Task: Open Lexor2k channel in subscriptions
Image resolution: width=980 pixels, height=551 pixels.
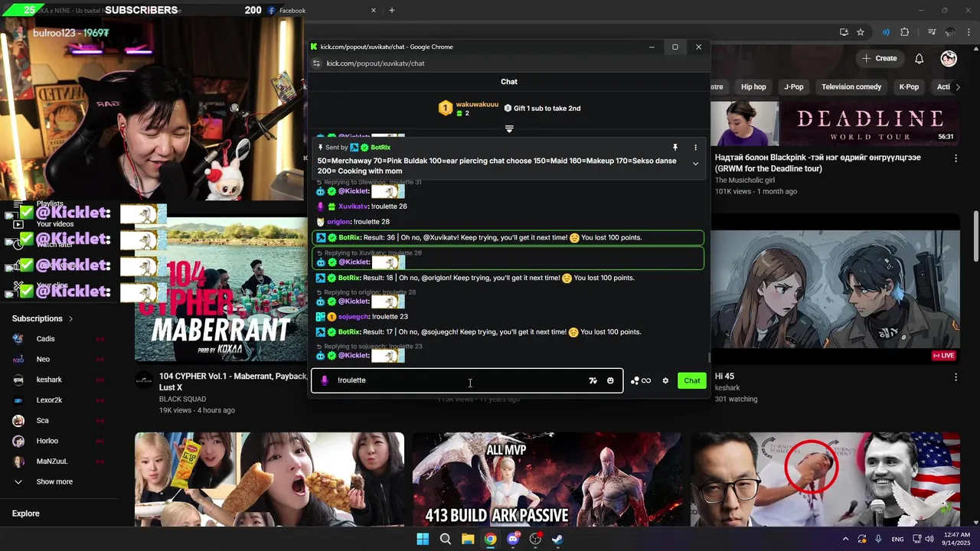Action: pos(60,400)
